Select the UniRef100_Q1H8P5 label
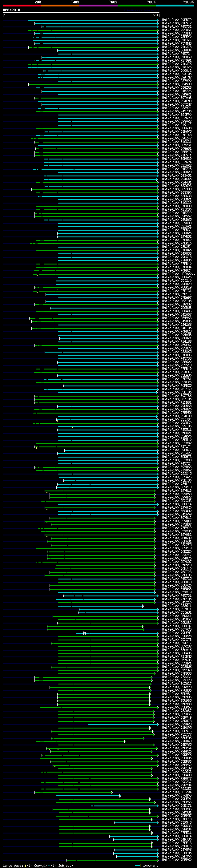Image resolution: width=197 pixels, height=868 pixels. click(177, 728)
